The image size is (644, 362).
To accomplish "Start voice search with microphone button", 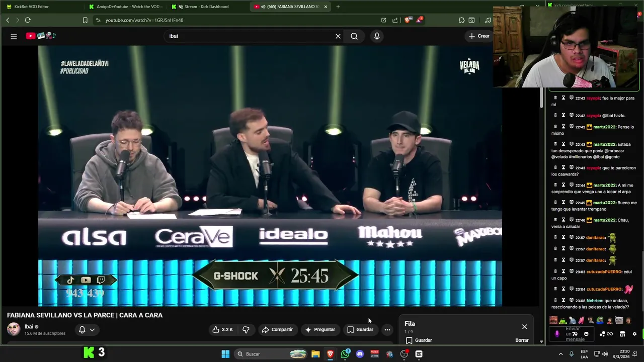I will click(377, 36).
